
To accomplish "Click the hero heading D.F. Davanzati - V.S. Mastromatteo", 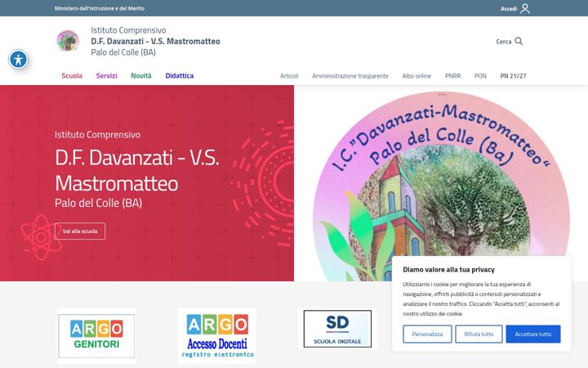I will coord(137,170).
